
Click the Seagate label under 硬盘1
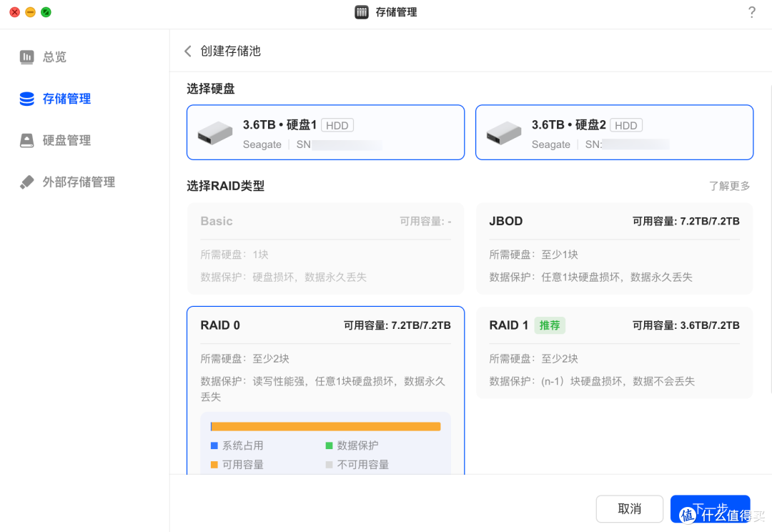[262, 145]
